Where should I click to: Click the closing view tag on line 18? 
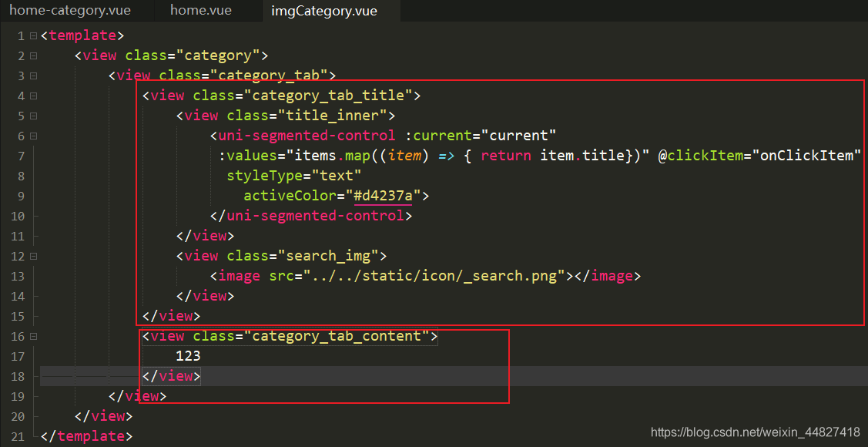click(172, 376)
